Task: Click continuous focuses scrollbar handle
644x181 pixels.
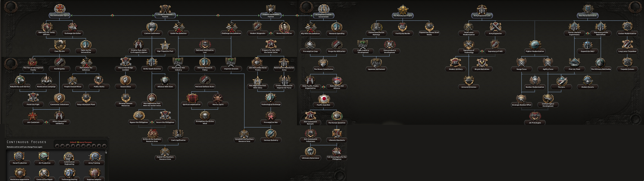Action: (106, 153)
